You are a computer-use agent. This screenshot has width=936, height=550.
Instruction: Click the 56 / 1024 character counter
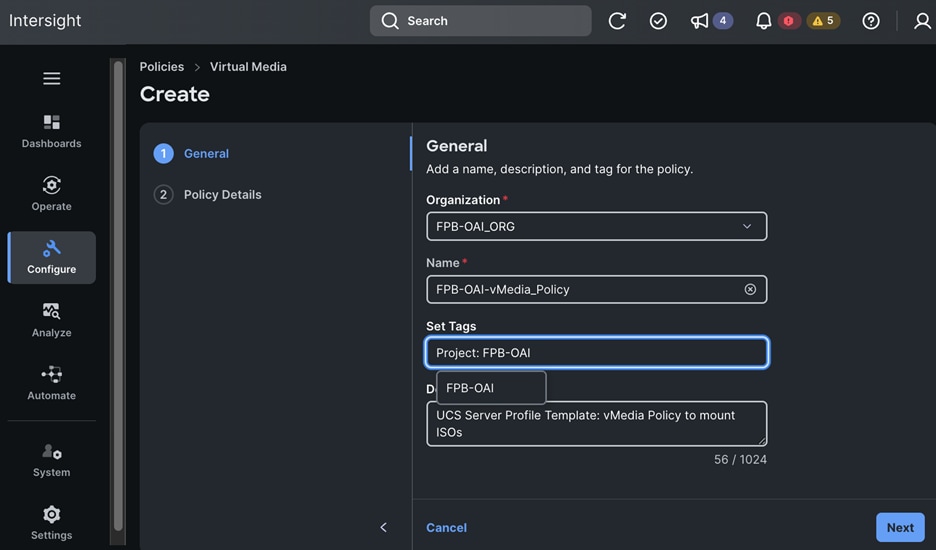(740, 459)
